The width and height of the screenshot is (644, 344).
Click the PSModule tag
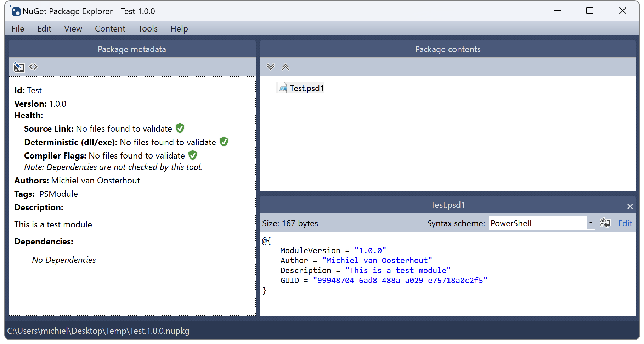click(x=58, y=194)
